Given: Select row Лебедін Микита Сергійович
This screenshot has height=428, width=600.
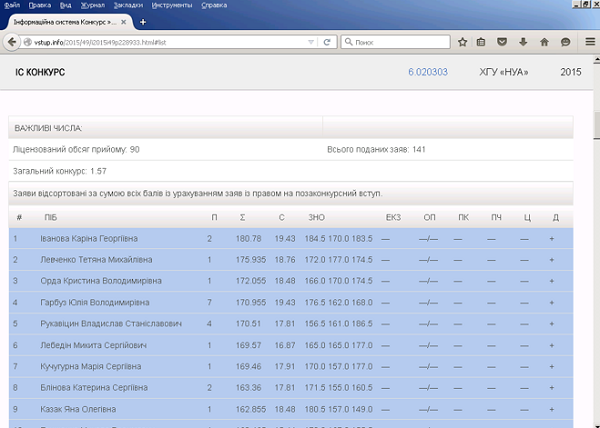Looking at the screenshot, I should click(x=291, y=345).
